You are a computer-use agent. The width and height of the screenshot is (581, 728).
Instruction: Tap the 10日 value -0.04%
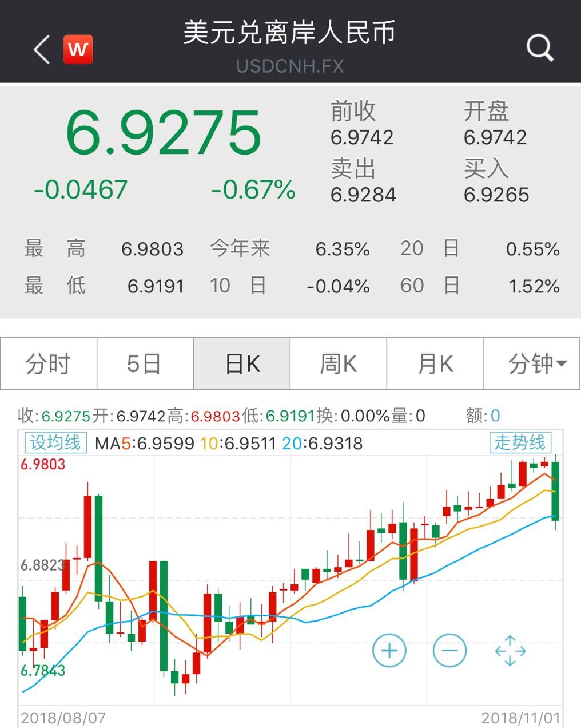(x=339, y=286)
